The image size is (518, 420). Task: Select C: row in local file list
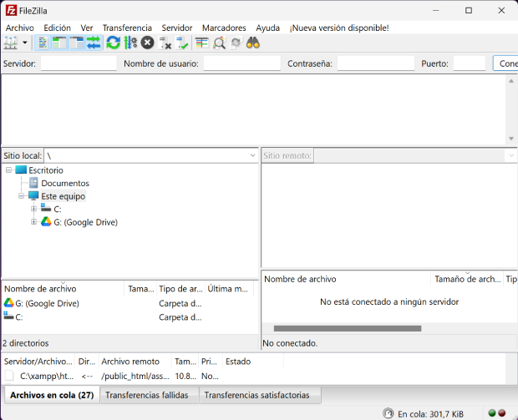point(129,317)
